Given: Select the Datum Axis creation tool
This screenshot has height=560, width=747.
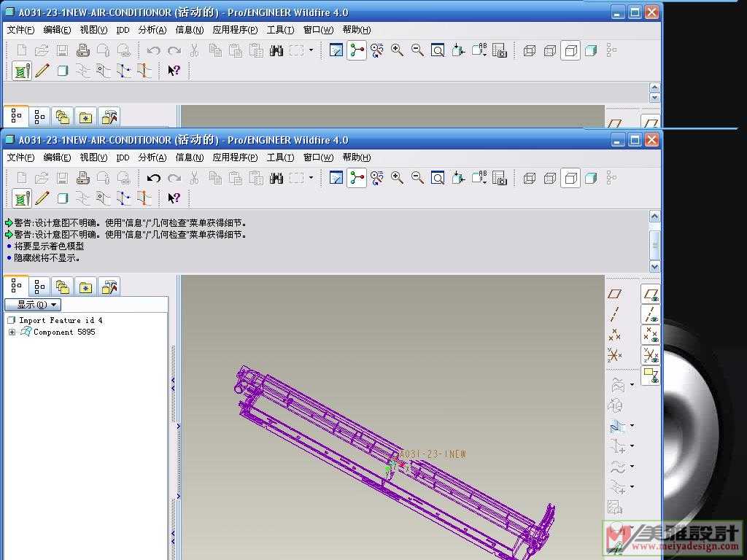Looking at the screenshot, I should tap(615, 314).
